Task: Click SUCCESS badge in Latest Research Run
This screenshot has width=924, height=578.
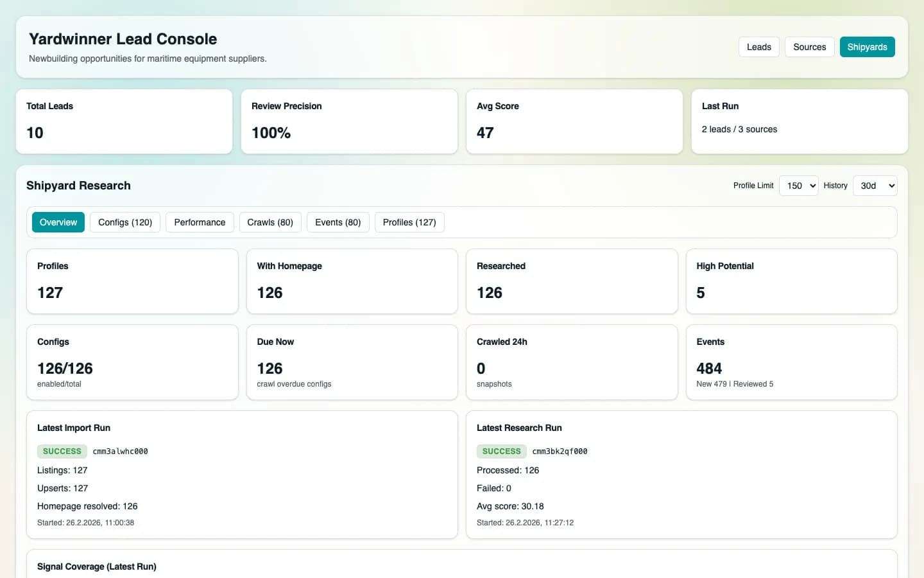Action: coord(501,451)
